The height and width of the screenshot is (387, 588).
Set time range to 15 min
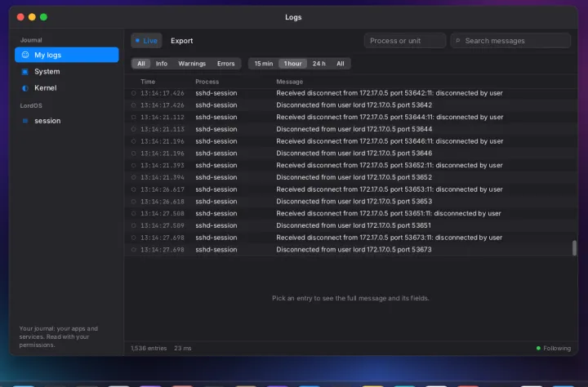[264, 64]
